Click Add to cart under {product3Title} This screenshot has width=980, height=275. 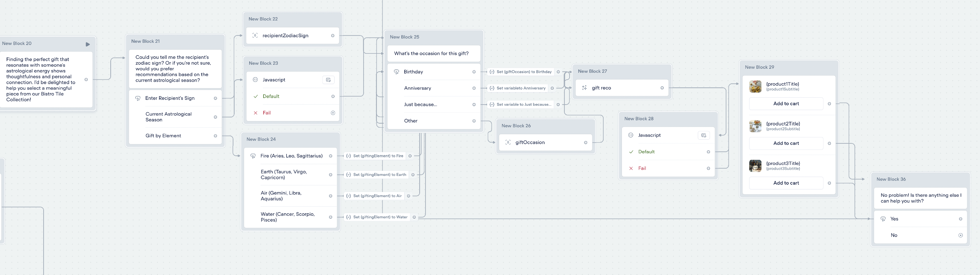click(786, 183)
